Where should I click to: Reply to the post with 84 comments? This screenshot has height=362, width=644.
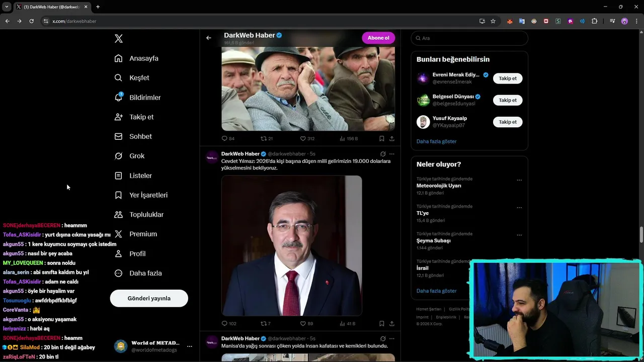[228, 139]
